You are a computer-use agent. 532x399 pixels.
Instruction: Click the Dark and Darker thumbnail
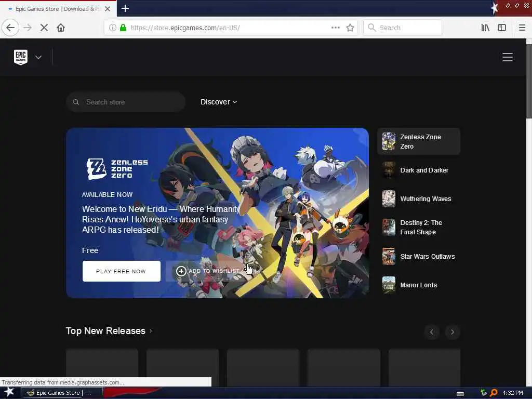(389, 170)
